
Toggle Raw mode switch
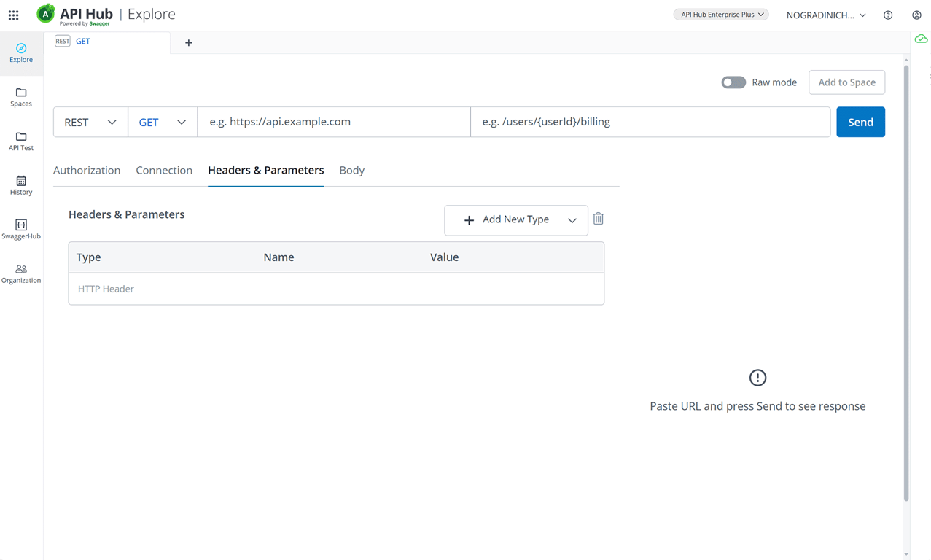point(733,82)
